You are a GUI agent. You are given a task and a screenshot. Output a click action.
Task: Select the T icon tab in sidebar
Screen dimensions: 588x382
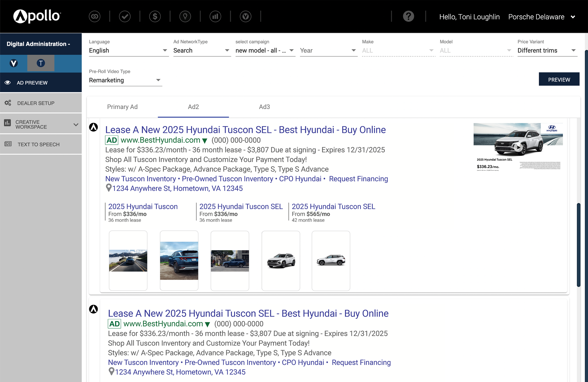point(41,63)
